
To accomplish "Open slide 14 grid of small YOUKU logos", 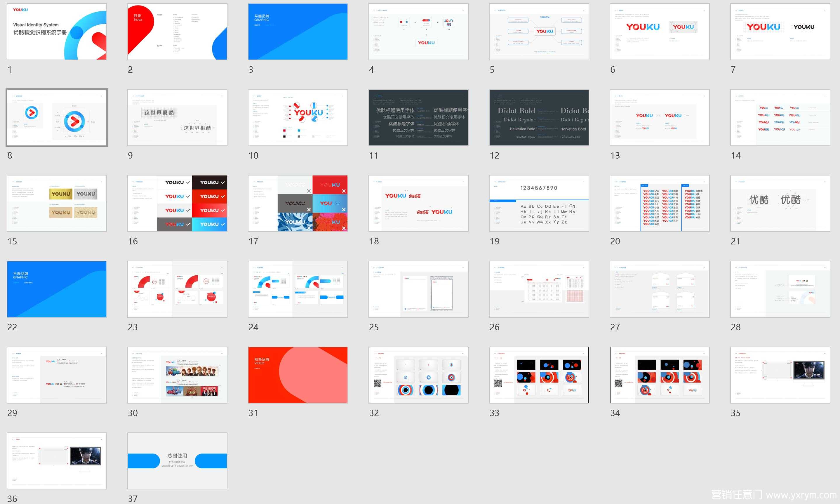I will [780, 117].
